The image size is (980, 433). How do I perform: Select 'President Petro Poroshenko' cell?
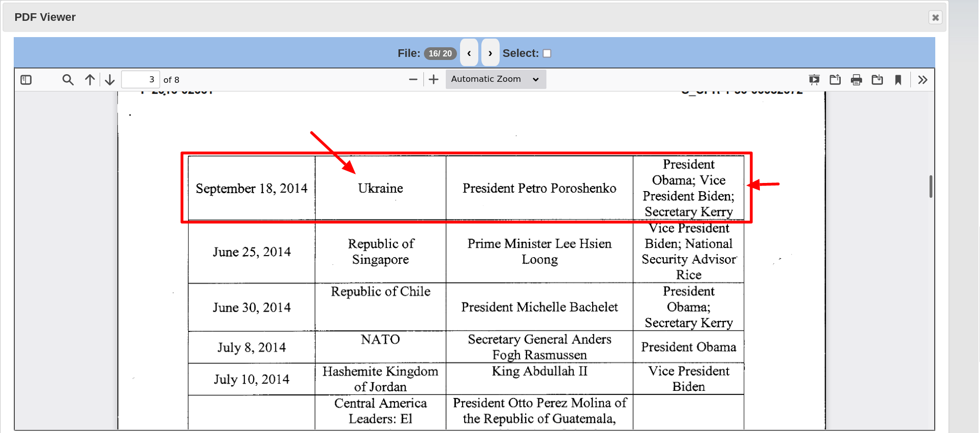[539, 188]
